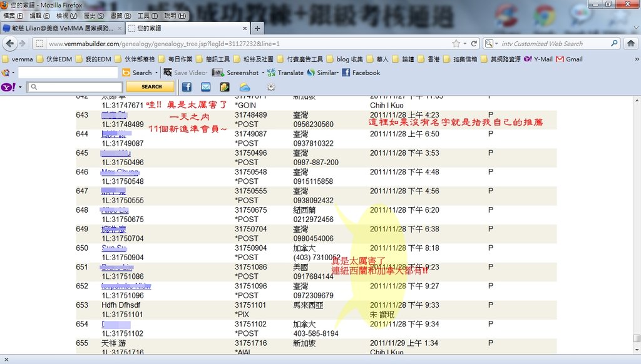Click the Yahoo toolbar search field
This screenshot has width=641, height=364.
pos(75,87)
